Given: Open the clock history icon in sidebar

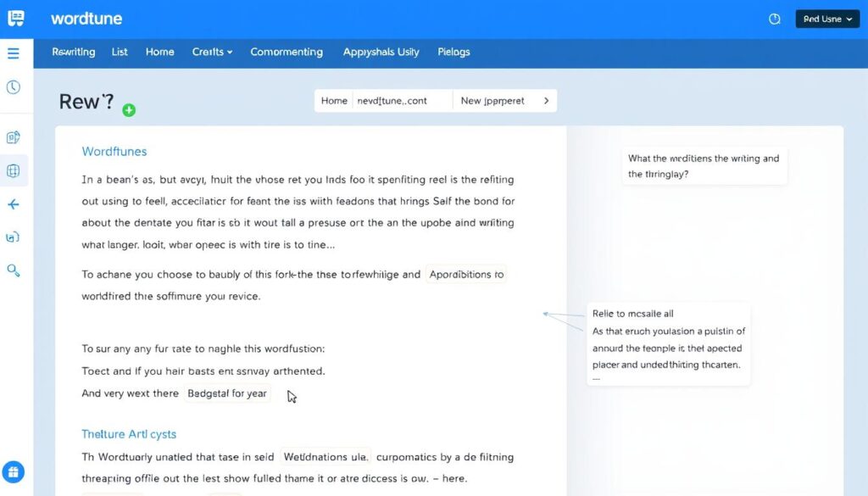Looking at the screenshot, I should [14, 87].
